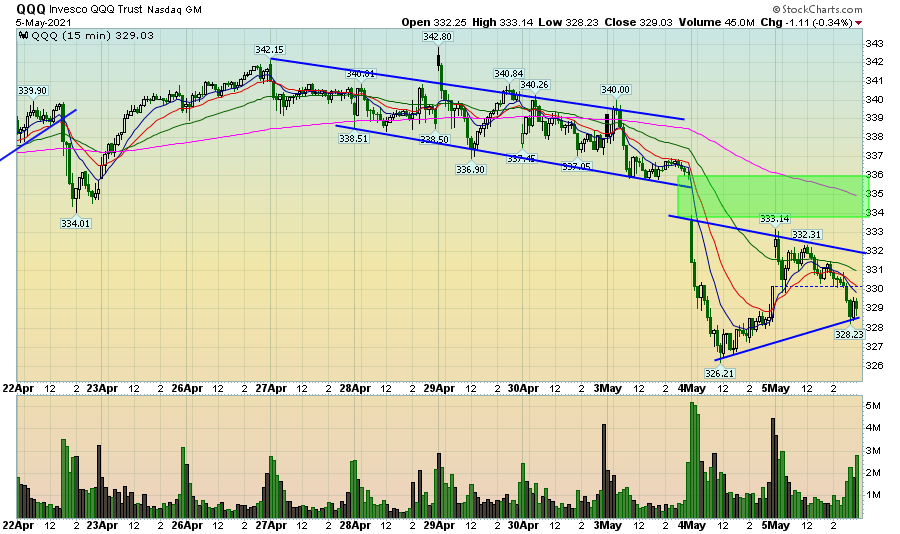Click 338 on the price axis
The width and height of the screenshot is (900, 534).
click(x=874, y=137)
